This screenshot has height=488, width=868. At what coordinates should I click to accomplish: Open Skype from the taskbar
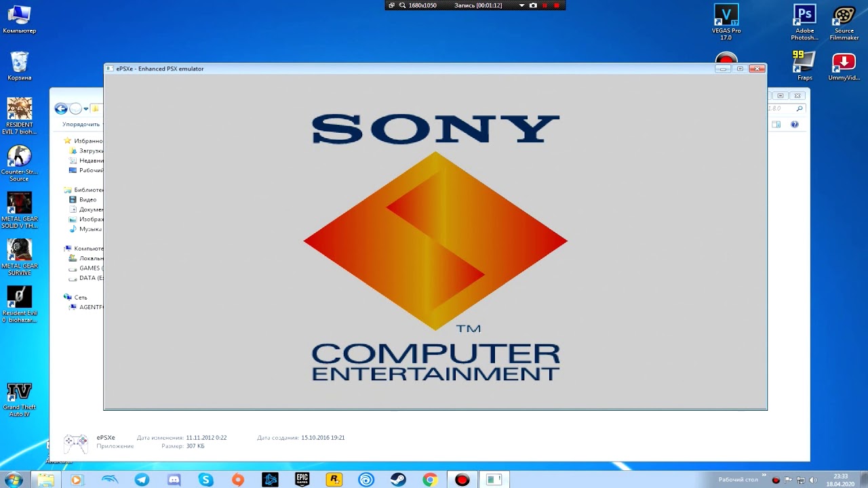click(205, 480)
